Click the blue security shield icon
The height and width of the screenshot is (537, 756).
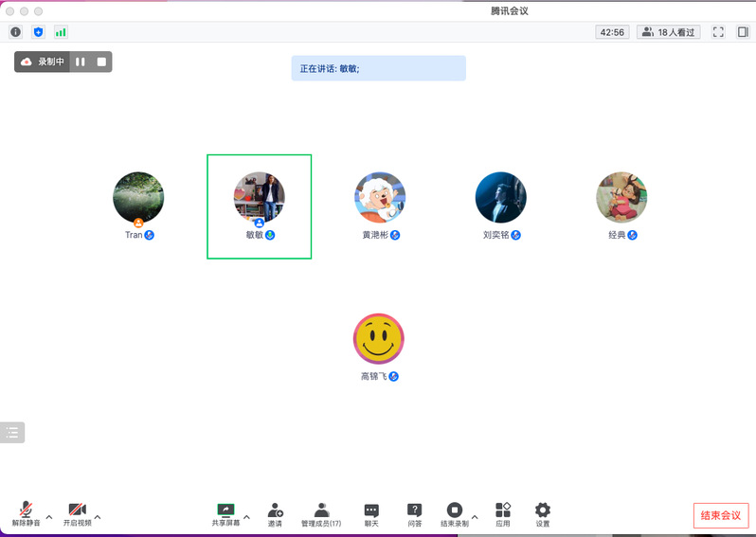click(39, 32)
